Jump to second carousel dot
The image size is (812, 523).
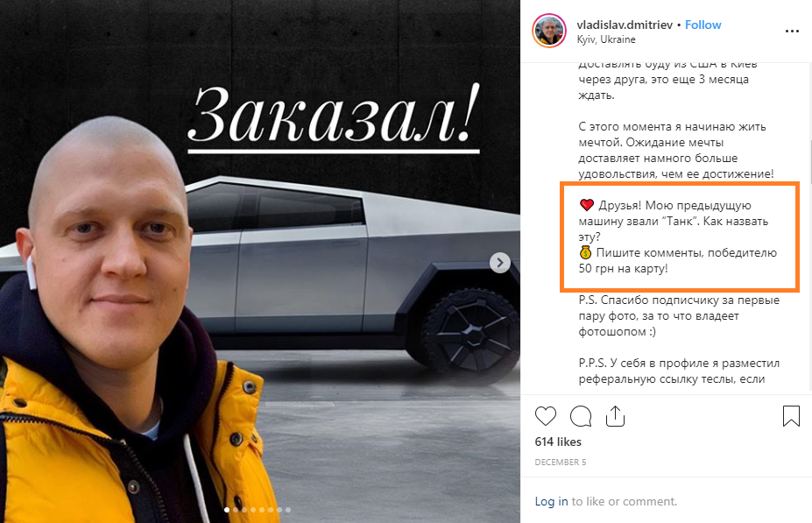pos(236,510)
